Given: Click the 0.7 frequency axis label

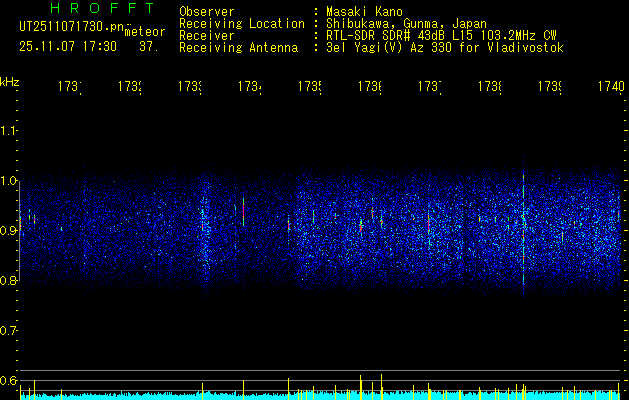Looking at the screenshot, I should [x=8, y=331].
